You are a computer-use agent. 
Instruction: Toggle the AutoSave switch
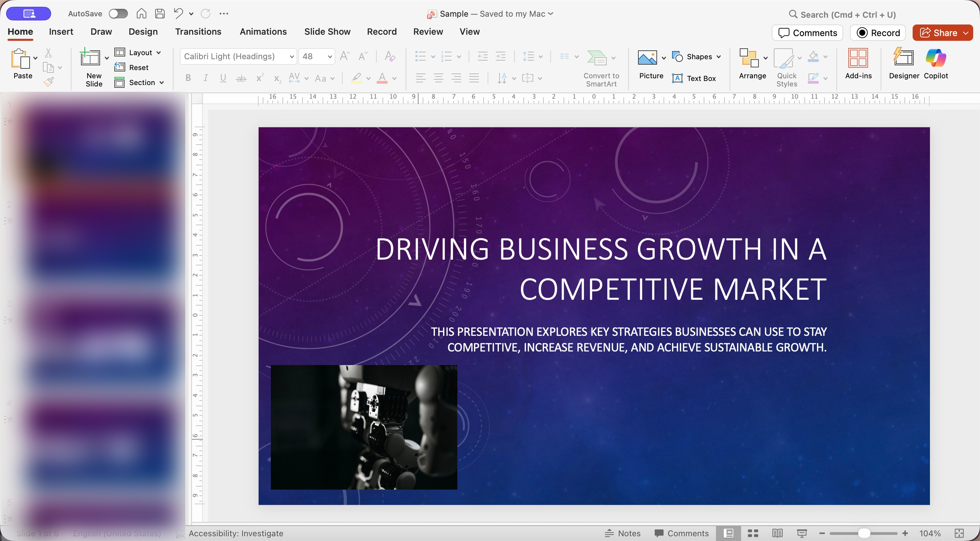tap(118, 14)
